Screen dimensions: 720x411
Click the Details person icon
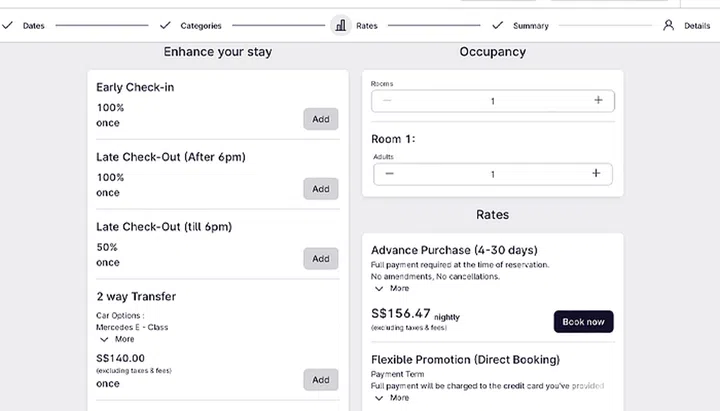coord(668,25)
